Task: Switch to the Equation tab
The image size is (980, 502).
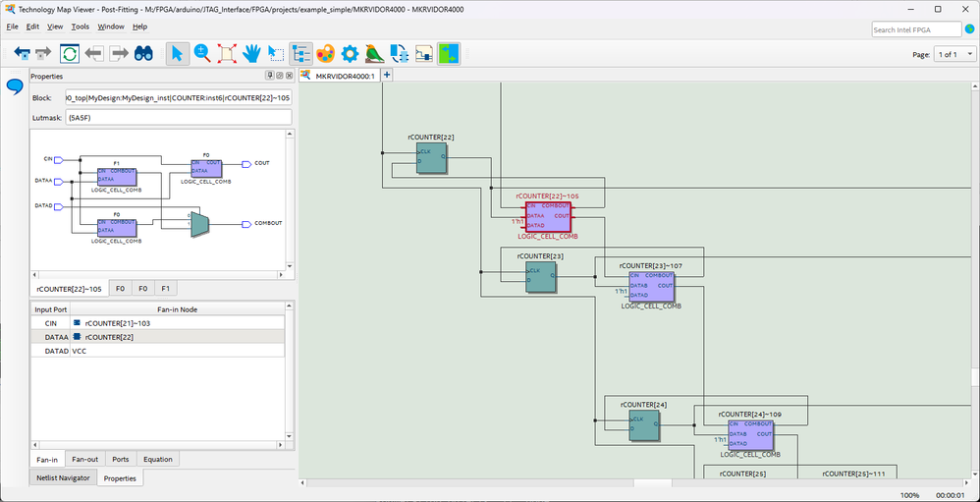Action: coord(157,459)
